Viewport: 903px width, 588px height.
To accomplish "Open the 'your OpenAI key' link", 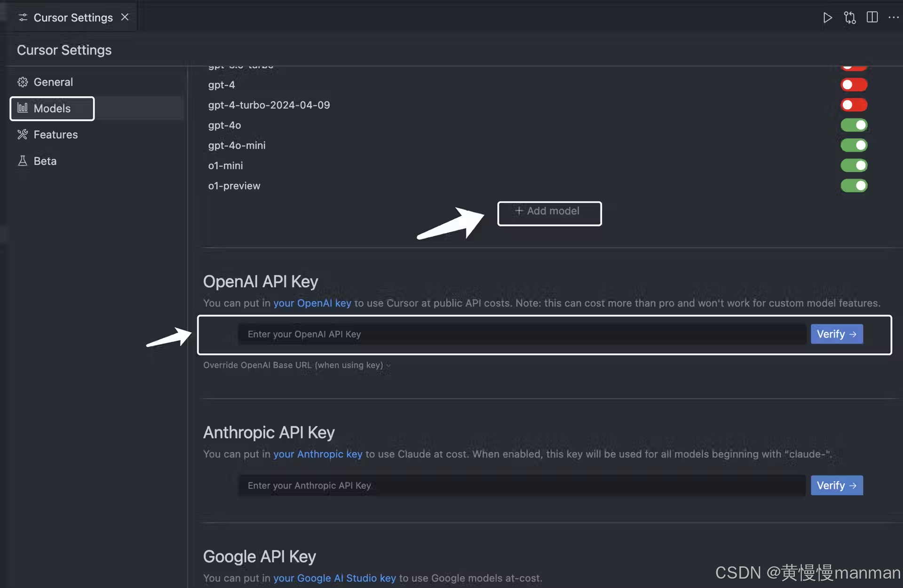I will pyautogui.click(x=312, y=303).
